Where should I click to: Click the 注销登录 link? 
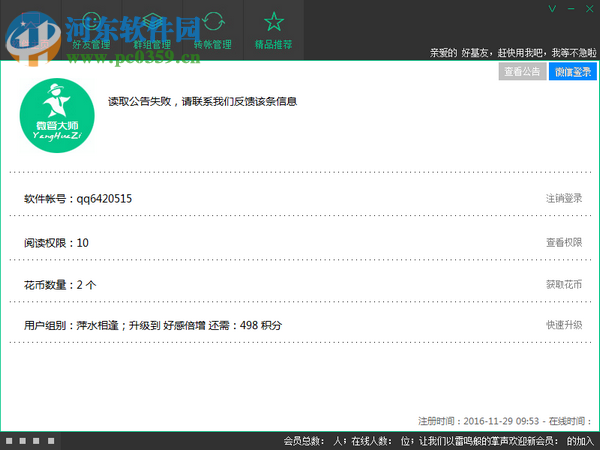click(x=564, y=198)
